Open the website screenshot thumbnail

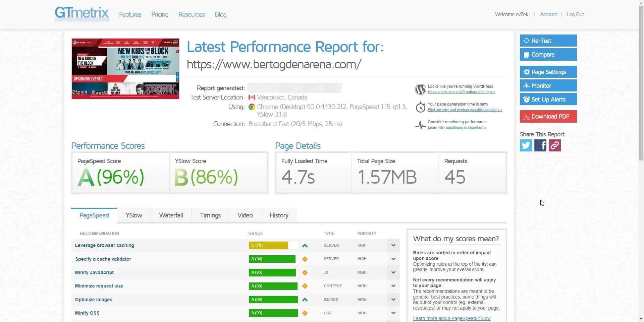click(125, 69)
